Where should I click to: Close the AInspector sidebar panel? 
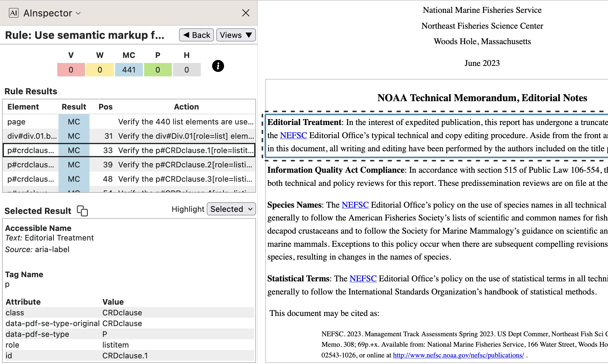pos(246,13)
